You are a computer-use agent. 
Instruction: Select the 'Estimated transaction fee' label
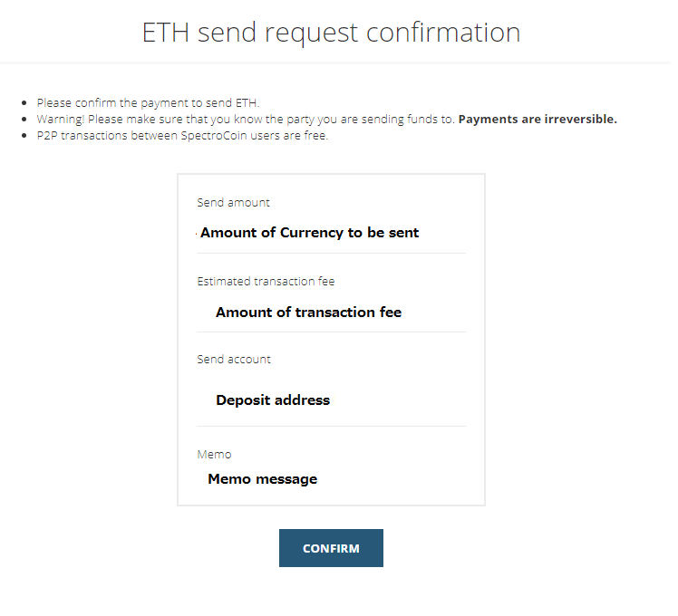pyautogui.click(x=266, y=282)
